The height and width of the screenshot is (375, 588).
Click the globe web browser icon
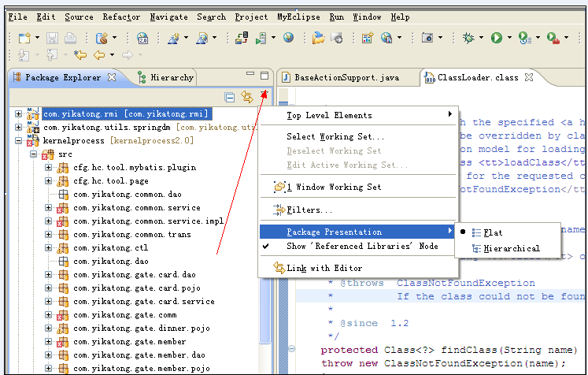289,37
